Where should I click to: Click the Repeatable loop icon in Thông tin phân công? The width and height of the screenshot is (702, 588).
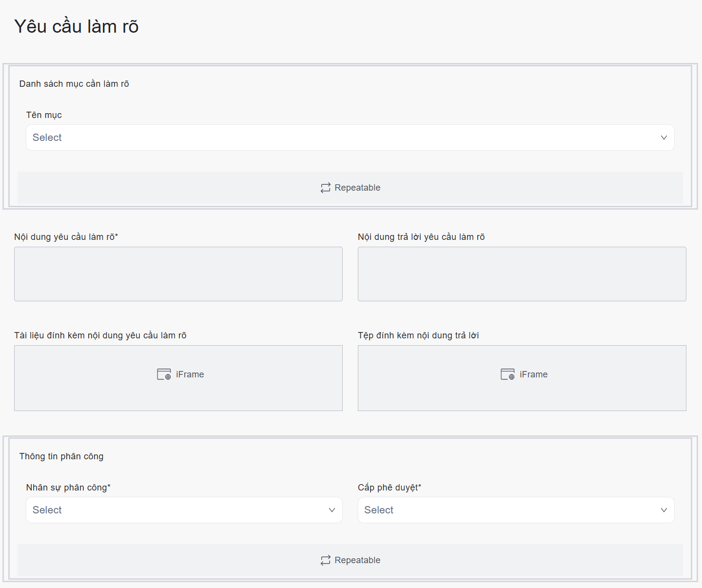coord(325,560)
